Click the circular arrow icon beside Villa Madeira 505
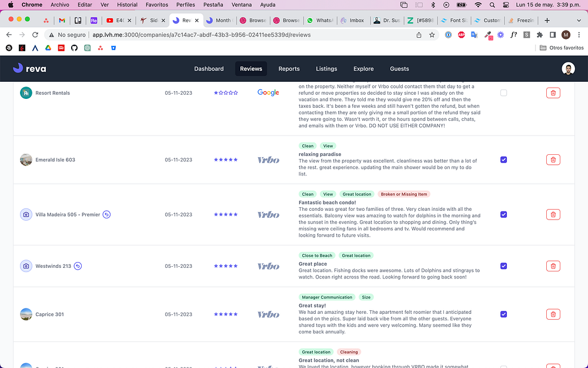This screenshot has height=368, width=588. [106, 214]
